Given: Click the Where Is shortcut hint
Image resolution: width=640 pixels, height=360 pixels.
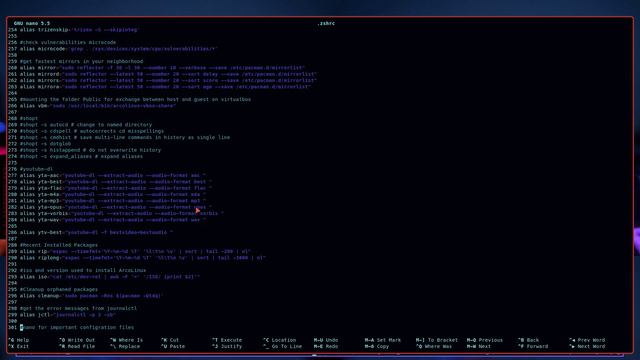Looking at the screenshot, I should click(127, 340).
